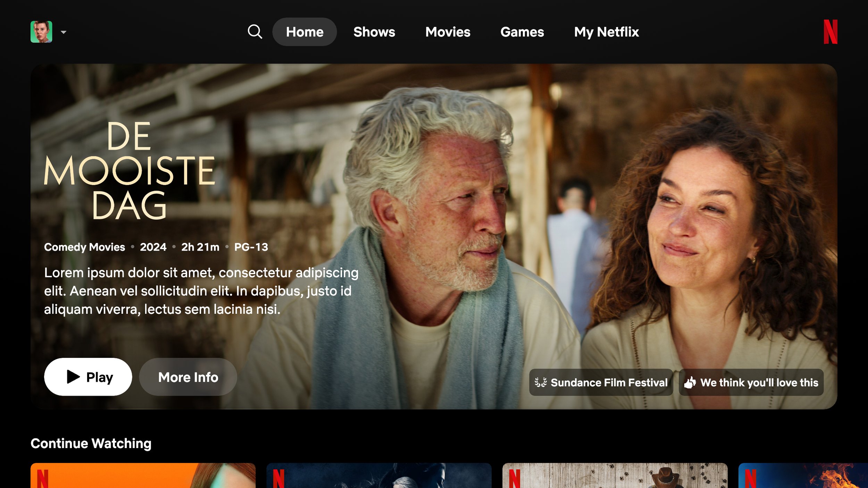Open the orange Continue Watching thumbnail
868x488 pixels.
click(143, 476)
